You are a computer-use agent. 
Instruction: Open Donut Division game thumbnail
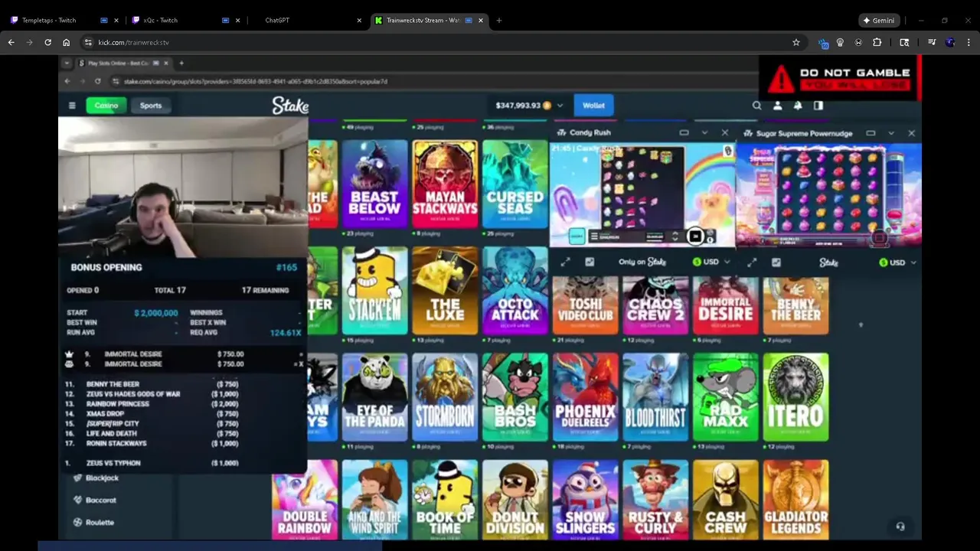click(515, 500)
